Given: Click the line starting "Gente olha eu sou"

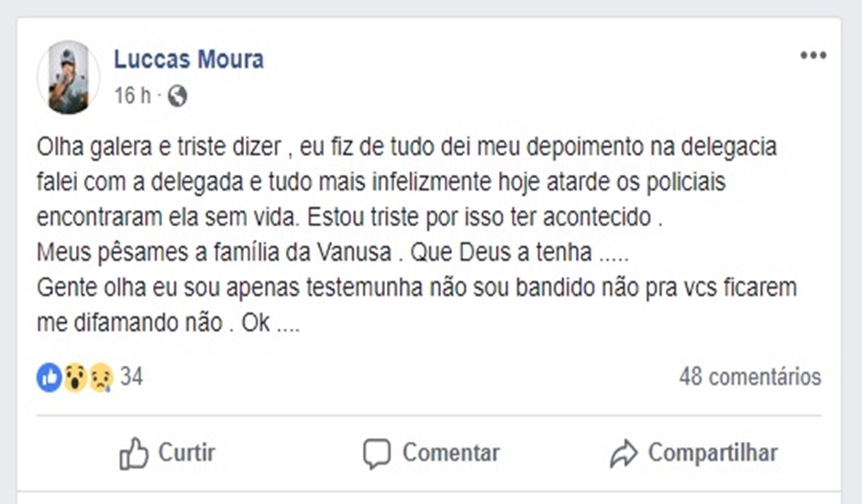Looking at the screenshot, I should pos(417,288).
